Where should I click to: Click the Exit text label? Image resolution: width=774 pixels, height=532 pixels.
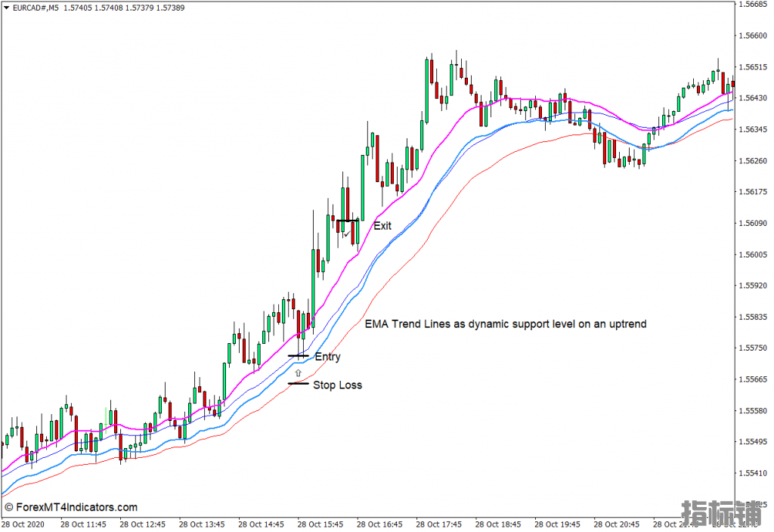[x=382, y=225]
